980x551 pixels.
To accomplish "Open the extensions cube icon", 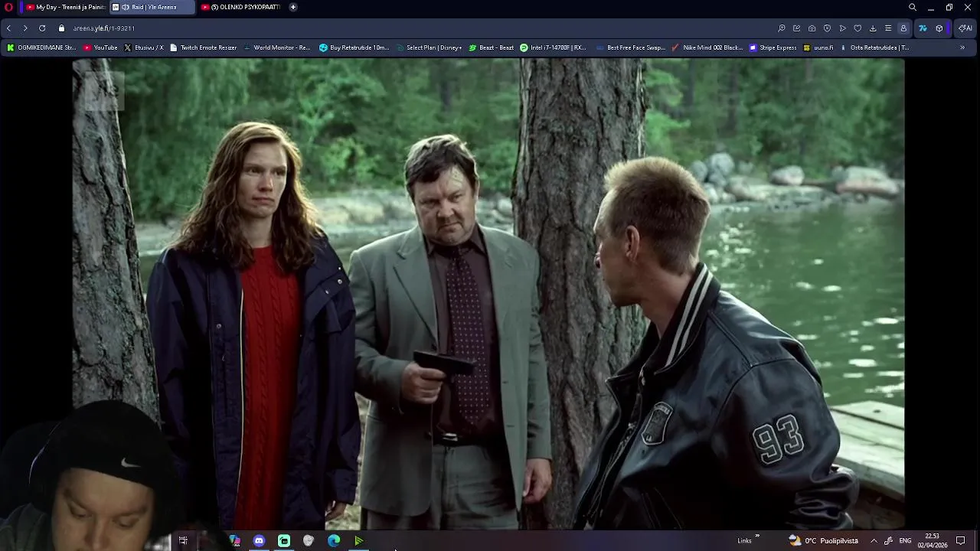I will [x=939, y=28].
